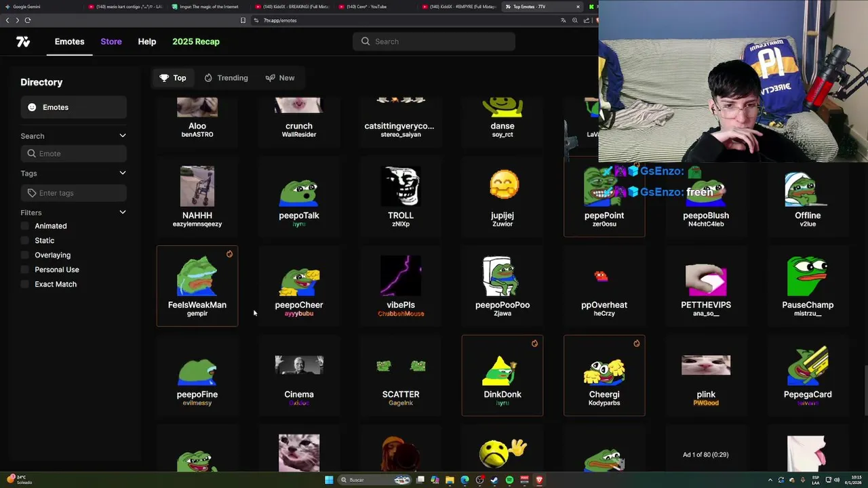This screenshot has width=868, height=488.
Task: Open the weather widget on the taskbar
Action: pyautogui.click(x=19, y=480)
